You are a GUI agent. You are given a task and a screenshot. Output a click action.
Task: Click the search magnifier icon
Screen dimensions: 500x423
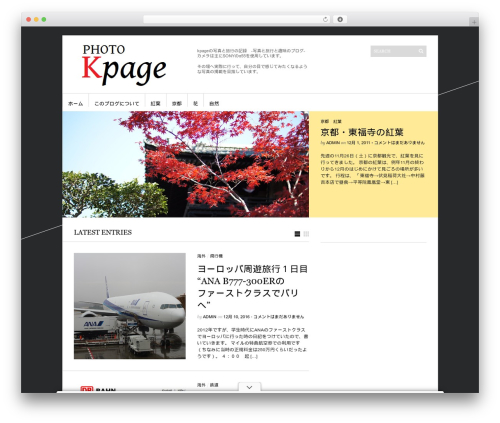click(421, 51)
